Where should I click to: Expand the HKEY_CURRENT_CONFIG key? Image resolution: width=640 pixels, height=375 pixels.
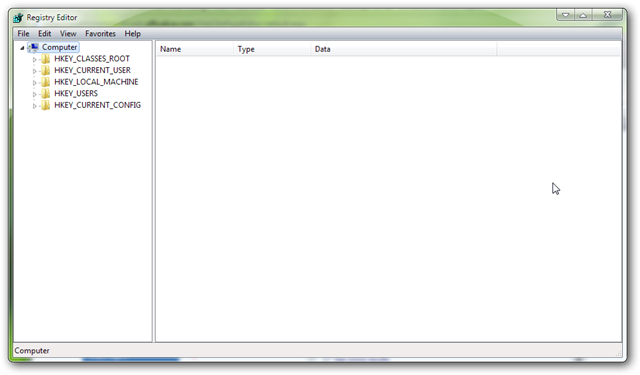(x=35, y=106)
